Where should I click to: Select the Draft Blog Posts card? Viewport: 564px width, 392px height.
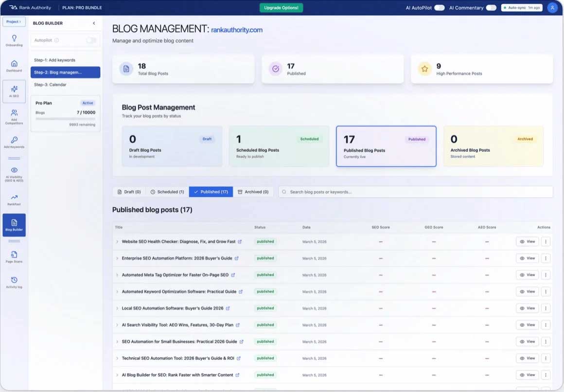(172, 146)
